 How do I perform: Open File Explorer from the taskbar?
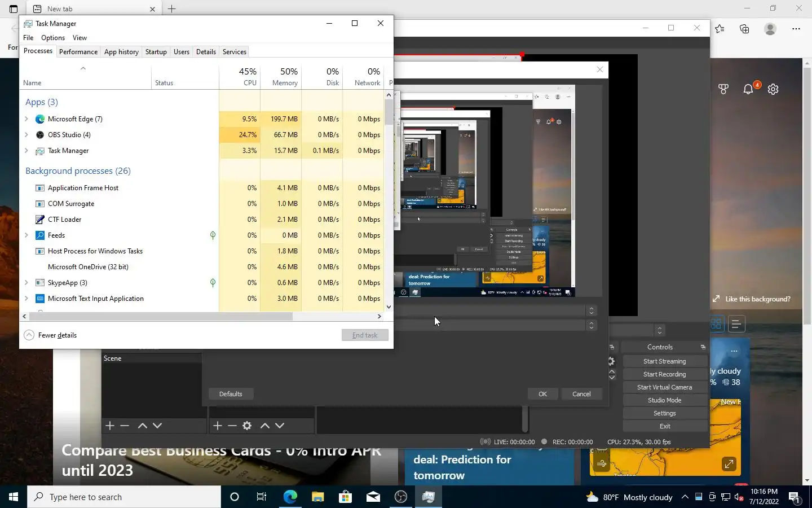(317, 497)
